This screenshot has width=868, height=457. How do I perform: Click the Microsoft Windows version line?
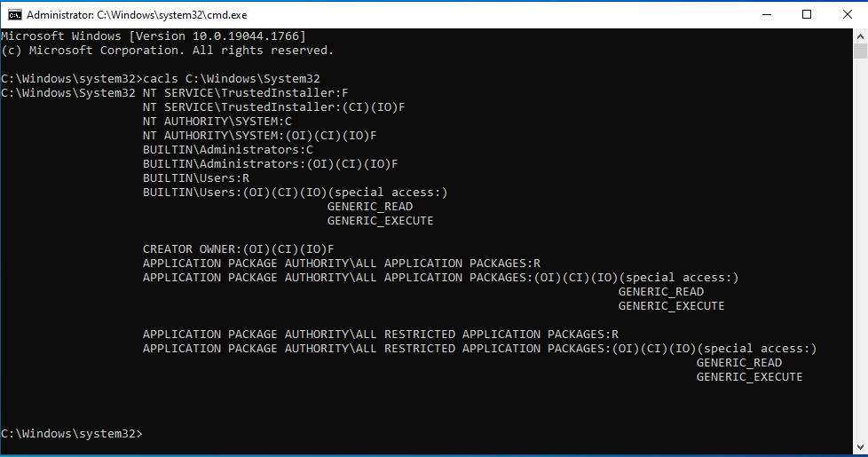153,36
